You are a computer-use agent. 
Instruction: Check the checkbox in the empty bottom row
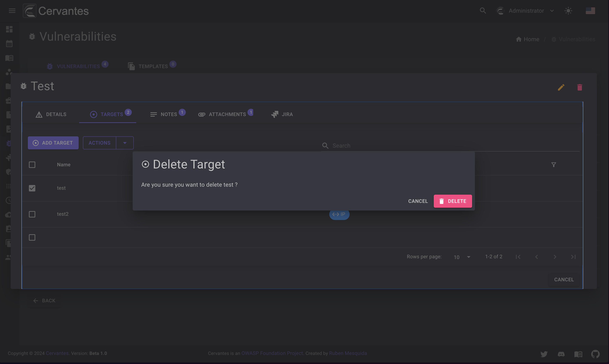pos(32,237)
